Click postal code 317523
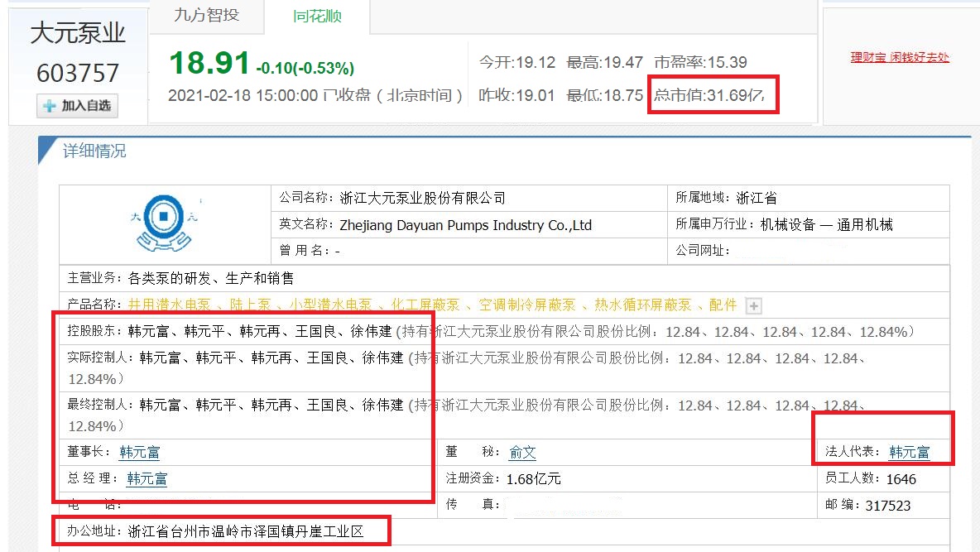Screen dimensions: 980x552 coord(887,505)
